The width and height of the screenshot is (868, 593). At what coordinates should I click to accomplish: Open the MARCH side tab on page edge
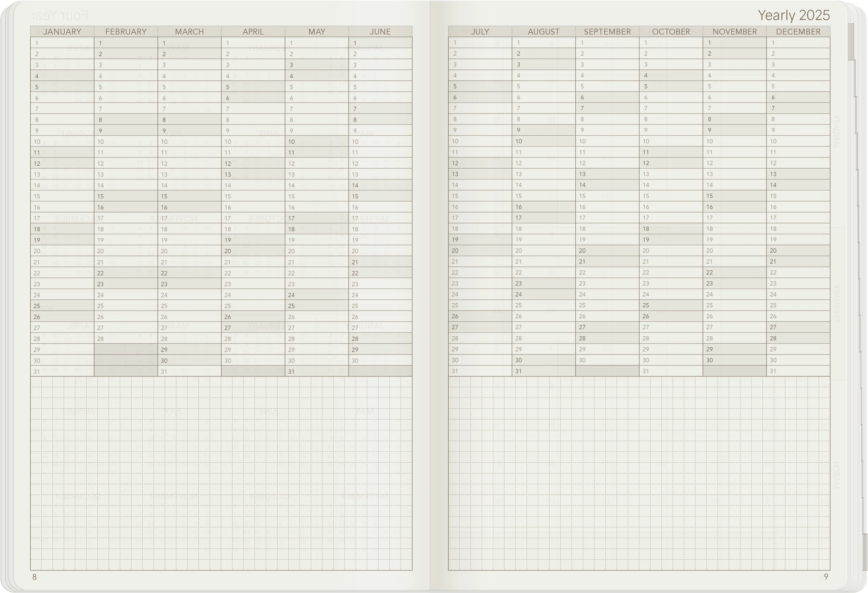pyautogui.click(x=836, y=475)
